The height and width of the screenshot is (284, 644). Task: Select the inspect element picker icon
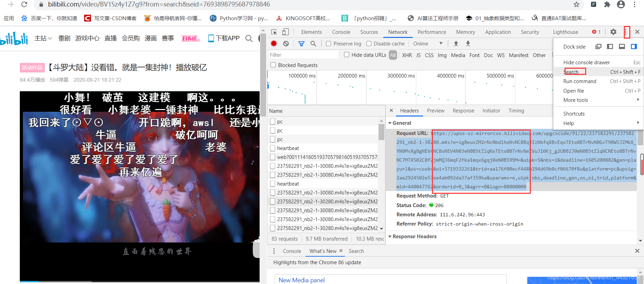pos(274,32)
